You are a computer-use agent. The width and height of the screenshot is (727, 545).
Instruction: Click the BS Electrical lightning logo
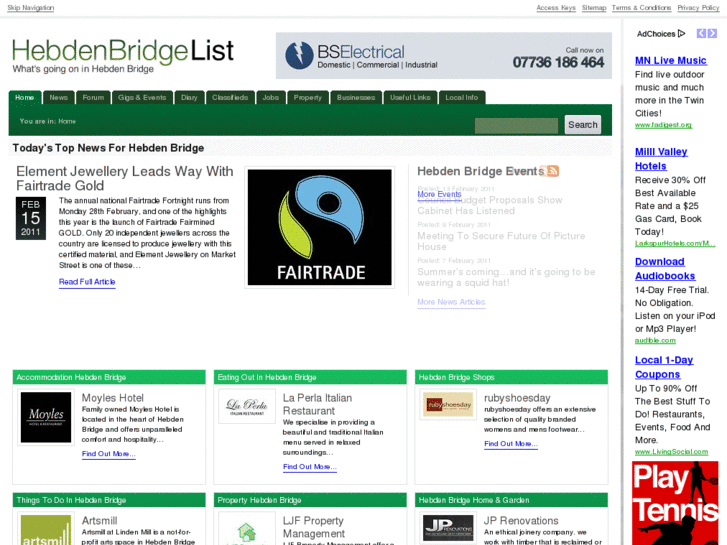click(x=299, y=55)
